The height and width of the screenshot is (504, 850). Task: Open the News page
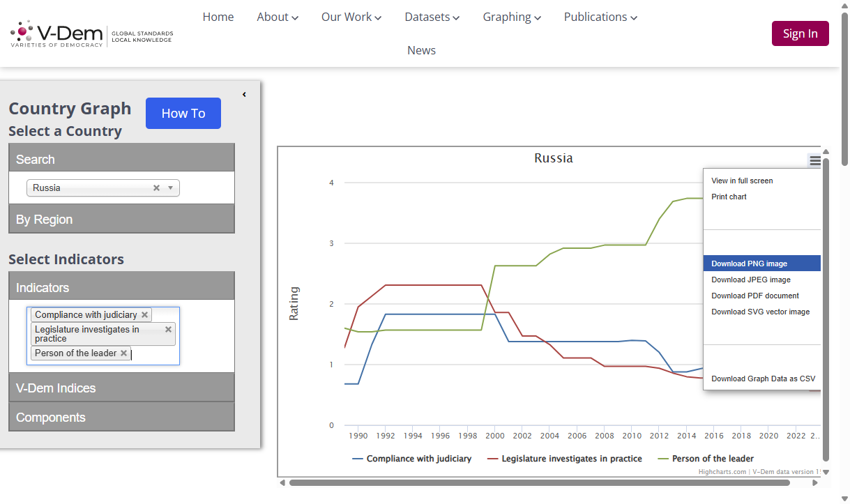(x=421, y=50)
